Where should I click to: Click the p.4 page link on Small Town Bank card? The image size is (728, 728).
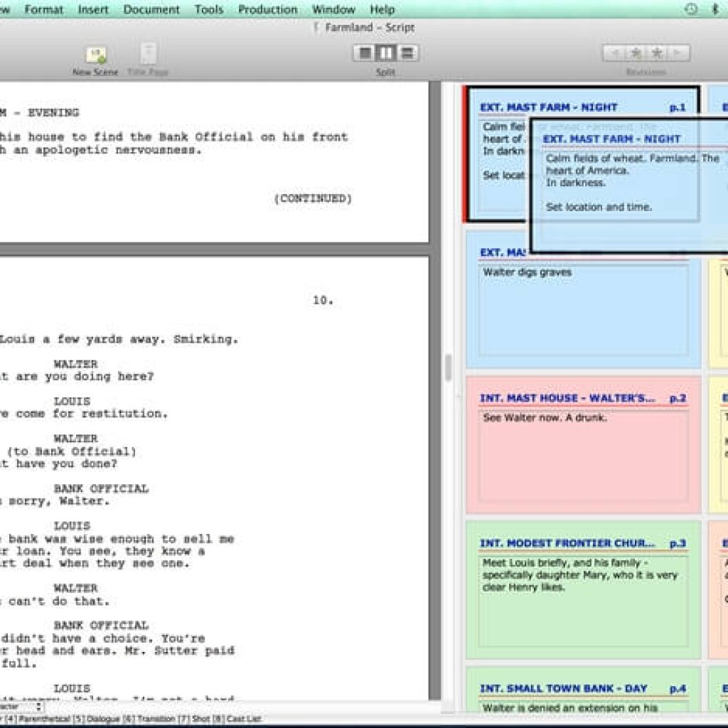click(678, 689)
